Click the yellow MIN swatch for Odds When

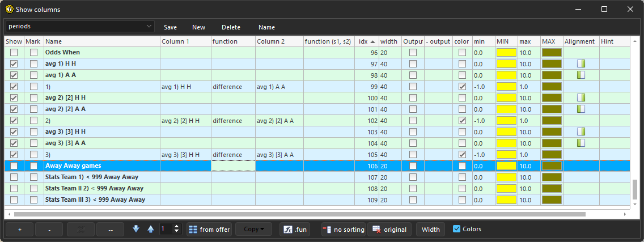click(506, 53)
